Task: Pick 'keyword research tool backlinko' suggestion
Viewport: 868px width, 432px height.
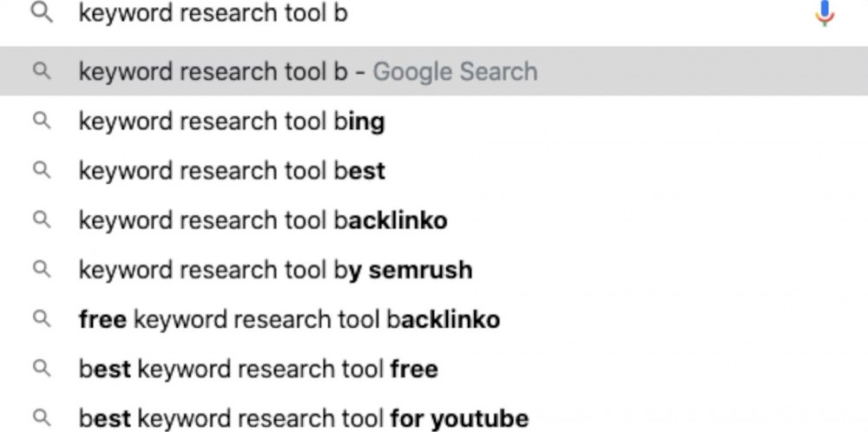Action: click(434, 219)
